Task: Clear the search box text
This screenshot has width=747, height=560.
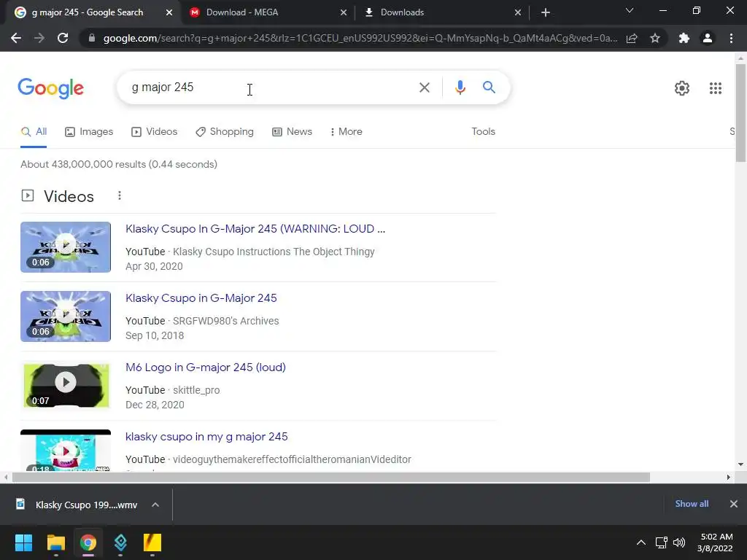Action: tap(424, 87)
